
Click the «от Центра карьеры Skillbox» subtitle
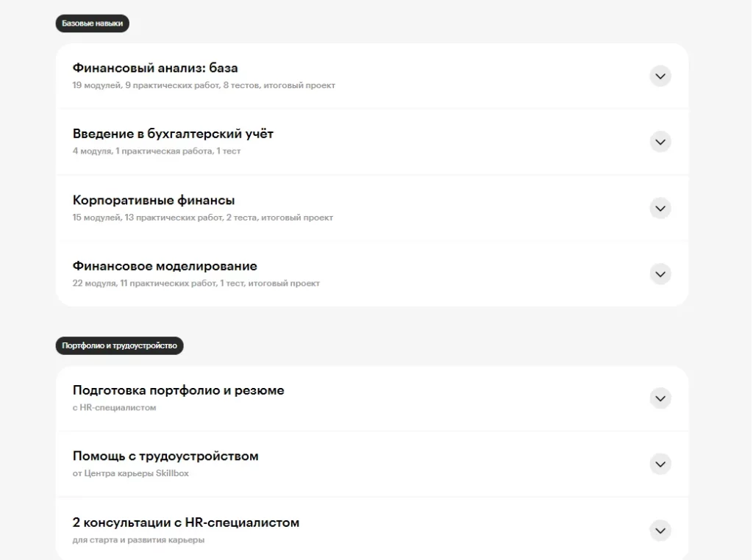click(132, 473)
